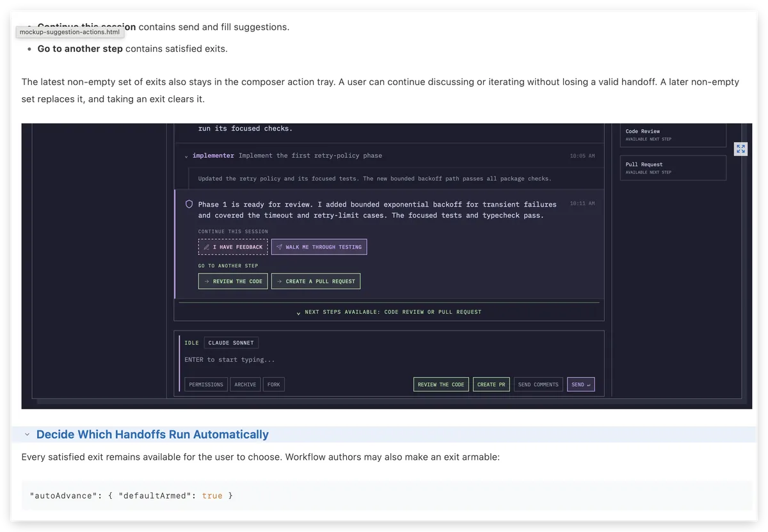
Task: Click the Fork button
Action: pyautogui.click(x=274, y=384)
